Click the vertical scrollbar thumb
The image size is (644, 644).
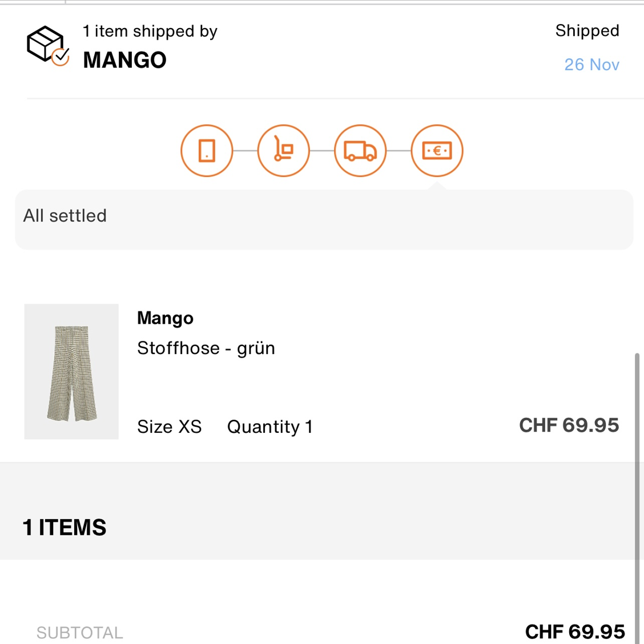pyautogui.click(x=637, y=497)
